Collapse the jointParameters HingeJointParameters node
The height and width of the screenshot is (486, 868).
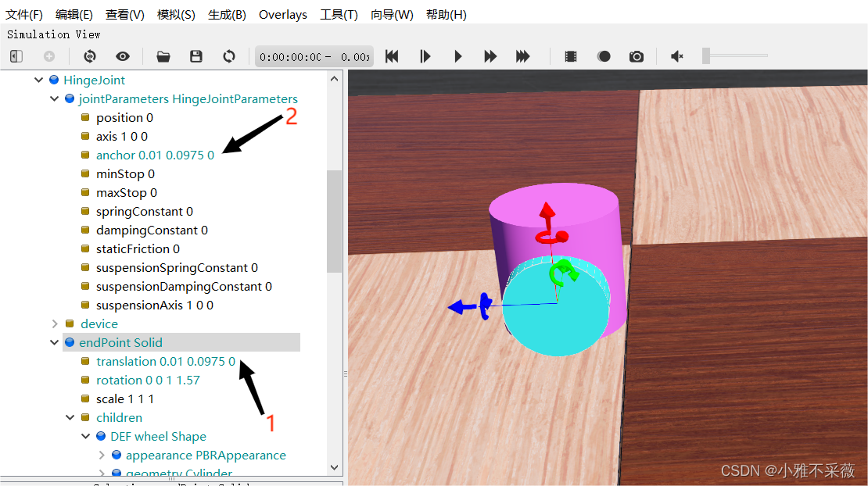coord(55,99)
